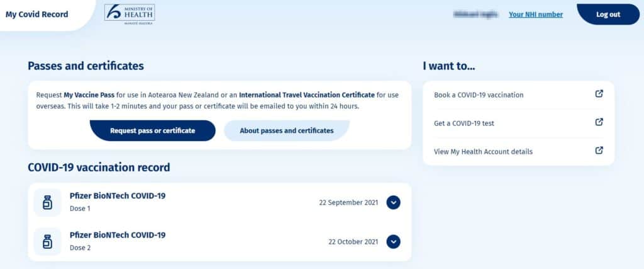Log out of the account
The height and width of the screenshot is (269, 644).
[x=608, y=14]
